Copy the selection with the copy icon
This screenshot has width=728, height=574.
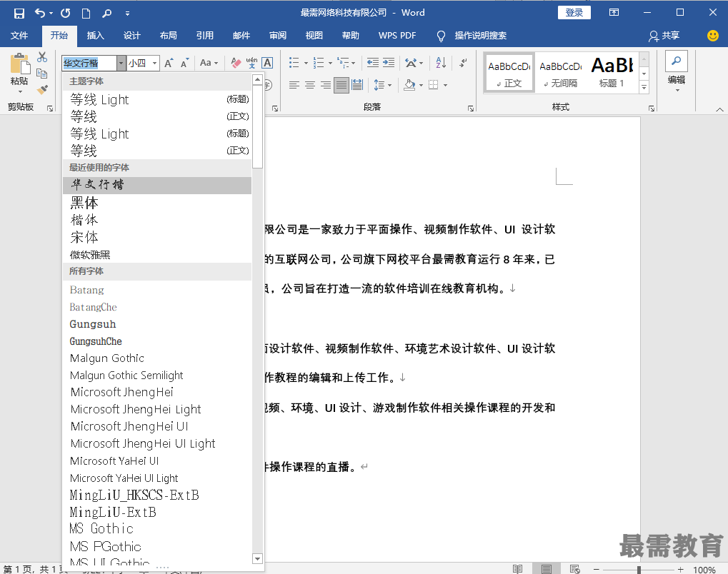(42, 74)
